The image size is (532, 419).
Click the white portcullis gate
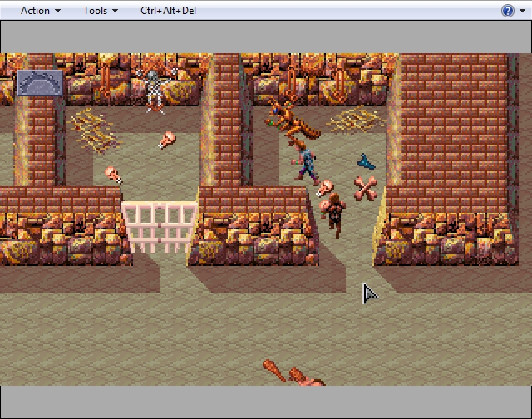click(160, 227)
